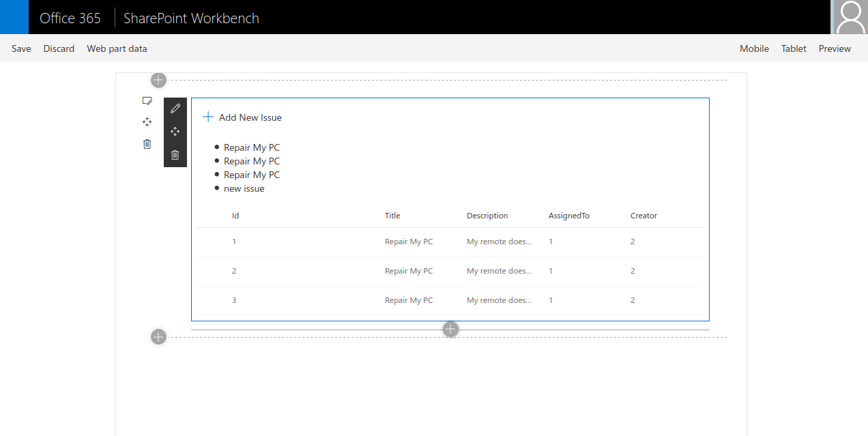Click the Description cell in row Id 1
Image resolution: width=868 pixels, height=436 pixels.
point(500,242)
